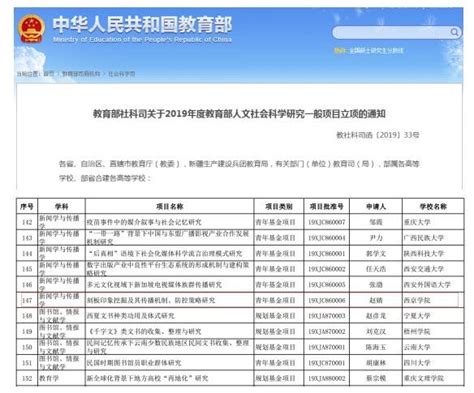Click project title 《千字文》类文书的收集、整理与研究
The height and width of the screenshot is (393, 474).
144,331
